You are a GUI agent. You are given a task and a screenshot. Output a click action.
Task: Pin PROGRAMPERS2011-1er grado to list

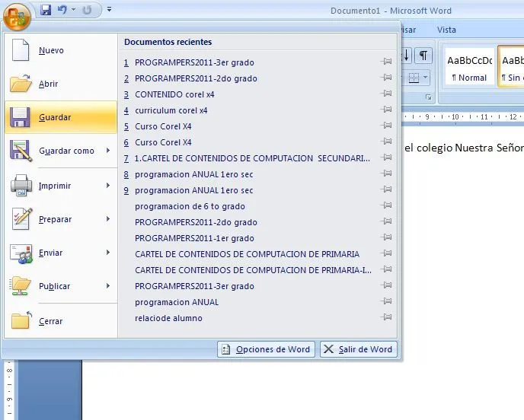pos(386,237)
